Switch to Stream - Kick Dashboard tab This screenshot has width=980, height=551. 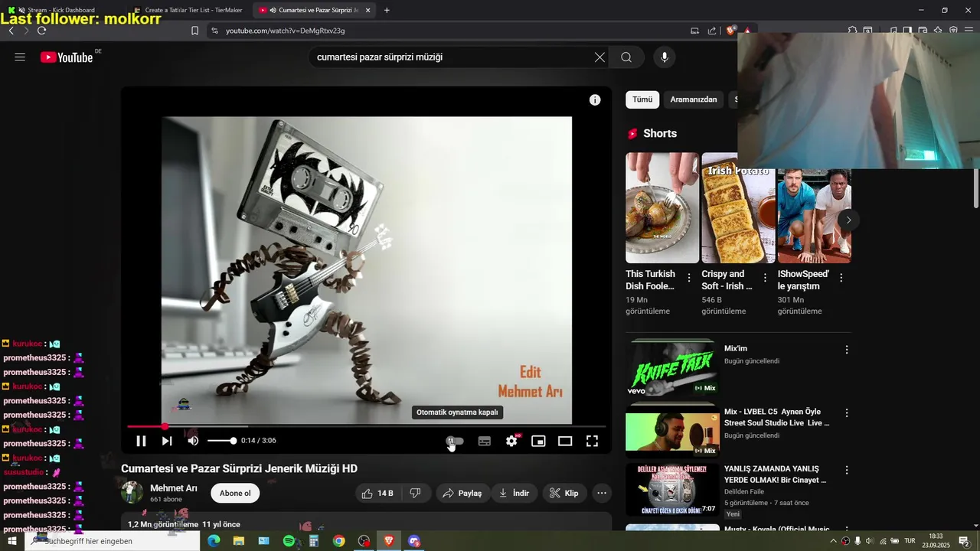[61, 10]
